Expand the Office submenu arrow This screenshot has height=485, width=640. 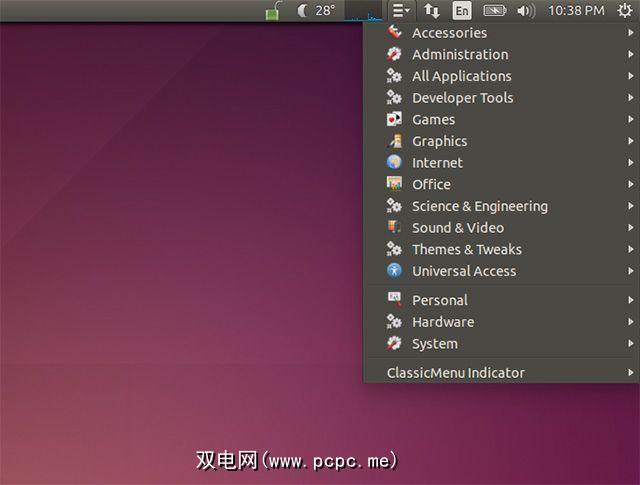coord(631,184)
